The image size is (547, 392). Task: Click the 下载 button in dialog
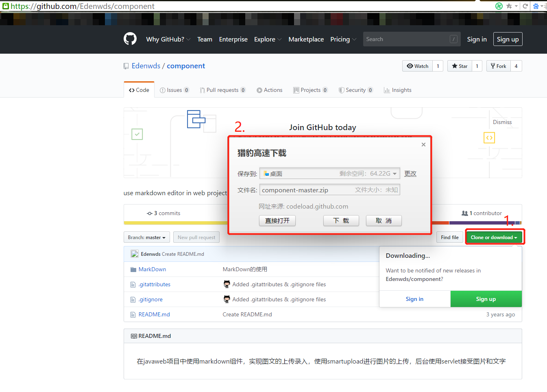(341, 220)
